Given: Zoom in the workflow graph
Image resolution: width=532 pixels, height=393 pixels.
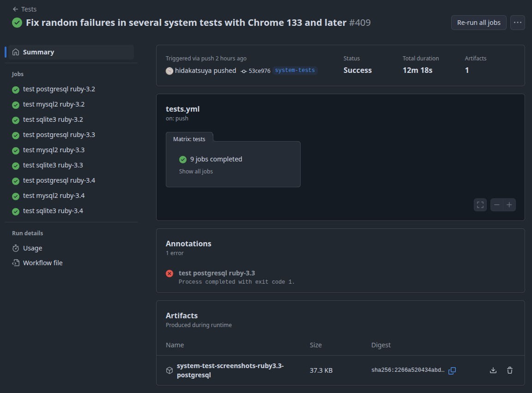Looking at the screenshot, I should tap(509, 205).
